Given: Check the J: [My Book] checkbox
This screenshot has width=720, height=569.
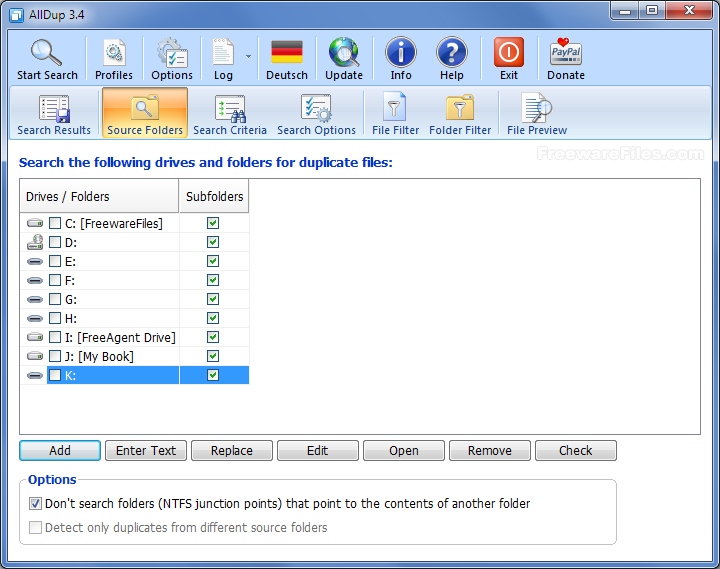Looking at the screenshot, I should (55, 356).
